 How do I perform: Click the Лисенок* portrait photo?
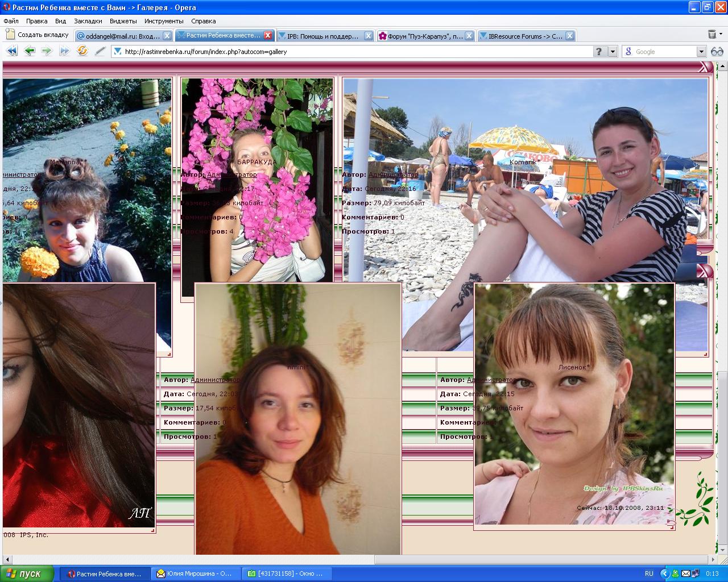tap(574, 404)
